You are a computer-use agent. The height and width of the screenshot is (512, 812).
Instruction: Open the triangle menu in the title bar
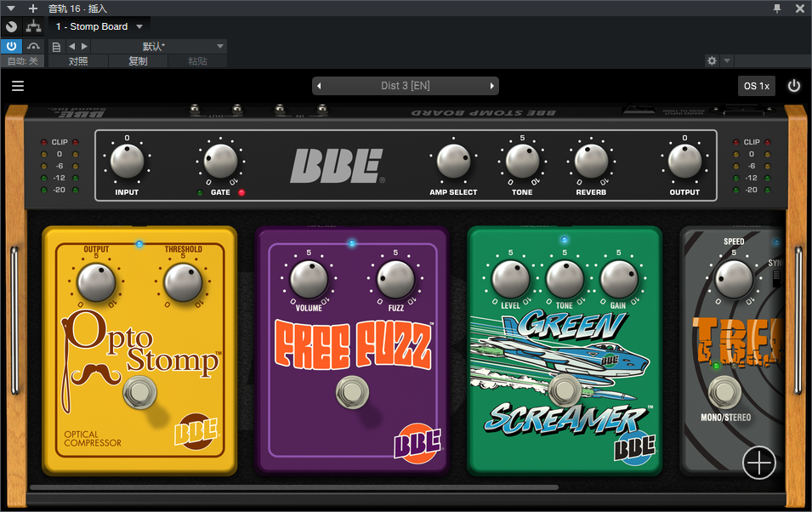point(11,9)
